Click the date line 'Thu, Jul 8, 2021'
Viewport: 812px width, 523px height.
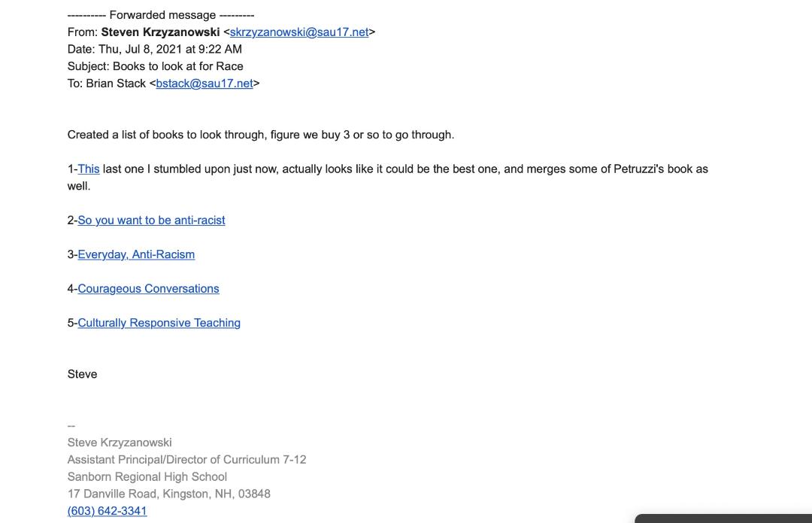click(x=170, y=50)
